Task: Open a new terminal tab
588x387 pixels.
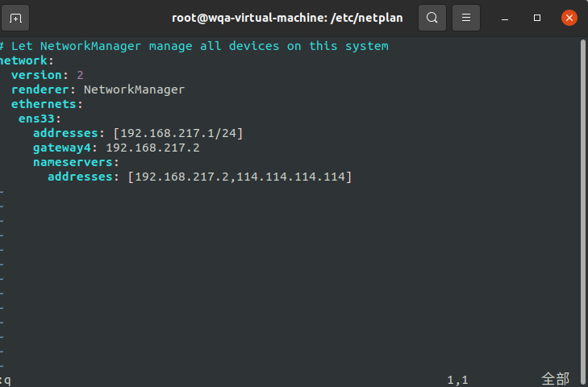Action: tap(15, 18)
